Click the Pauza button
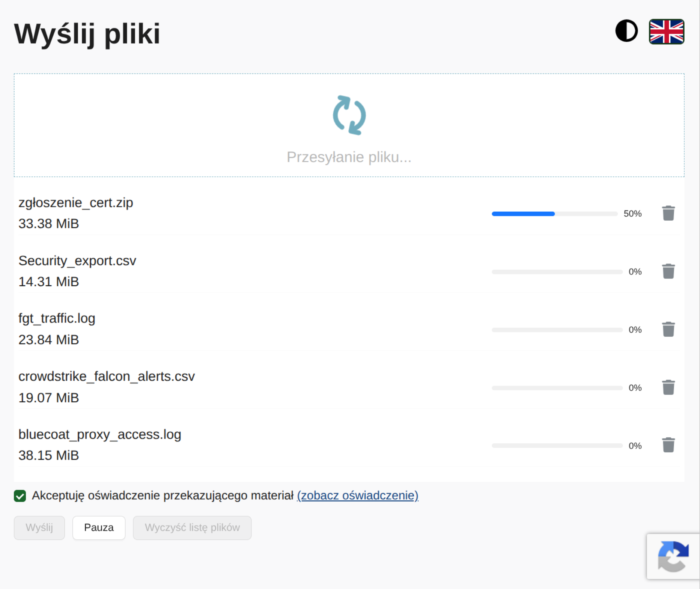Screen dimensions: 700x589 click(99, 527)
